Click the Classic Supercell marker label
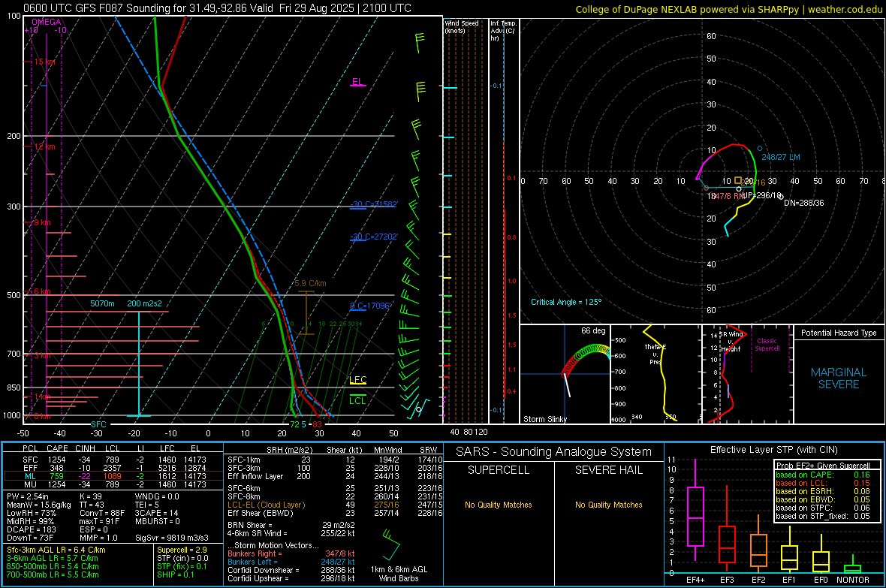886x588 pixels. [767, 345]
